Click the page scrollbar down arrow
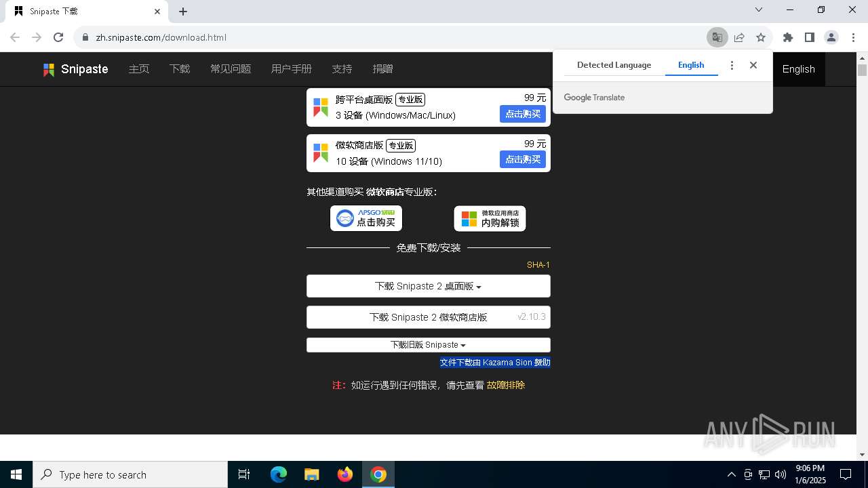 pos(863,455)
